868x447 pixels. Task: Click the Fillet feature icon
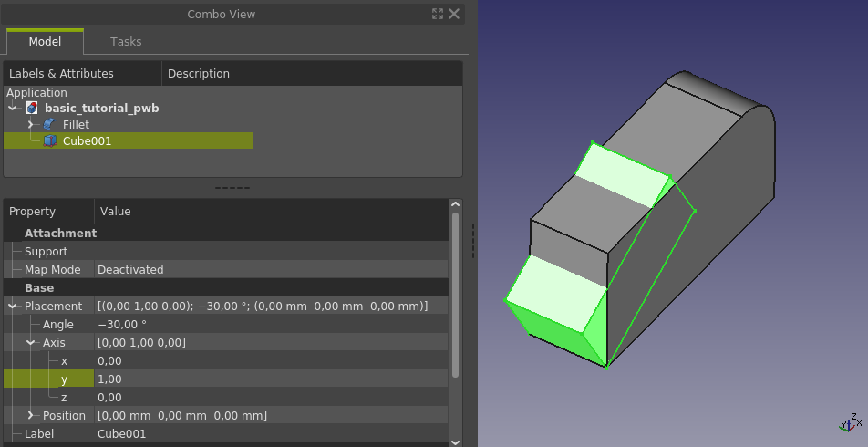point(50,125)
